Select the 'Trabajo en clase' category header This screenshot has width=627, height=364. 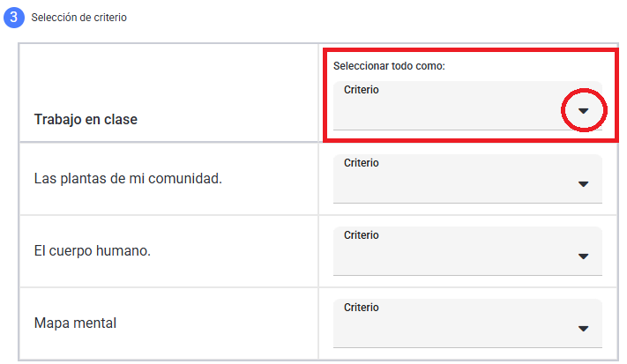pyautogui.click(x=86, y=120)
